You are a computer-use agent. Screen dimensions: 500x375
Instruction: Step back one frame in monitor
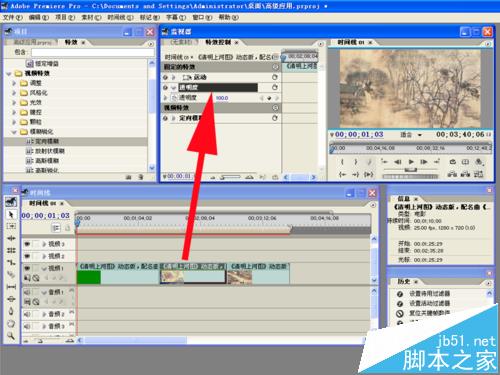point(398,162)
